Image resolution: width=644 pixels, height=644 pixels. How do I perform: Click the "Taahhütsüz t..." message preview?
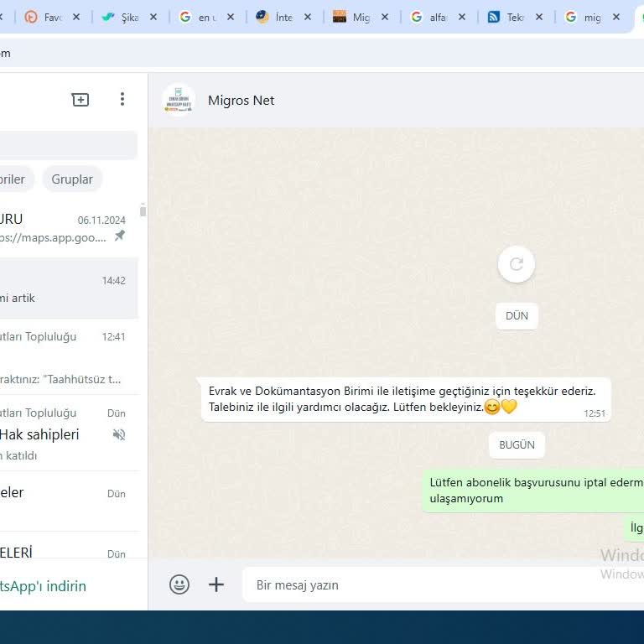coord(60,379)
